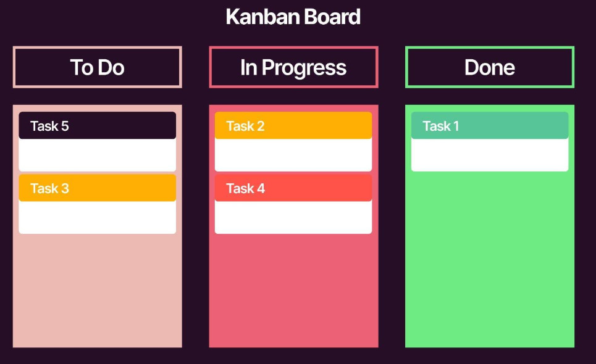
Task: Select the Task 2 card title
Action: 245,126
